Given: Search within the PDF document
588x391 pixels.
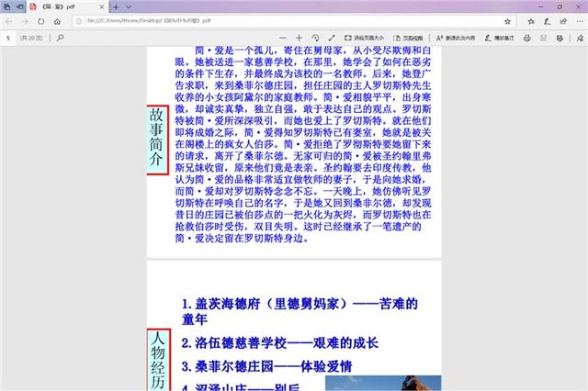Looking at the screenshot, I should coord(60,38).
